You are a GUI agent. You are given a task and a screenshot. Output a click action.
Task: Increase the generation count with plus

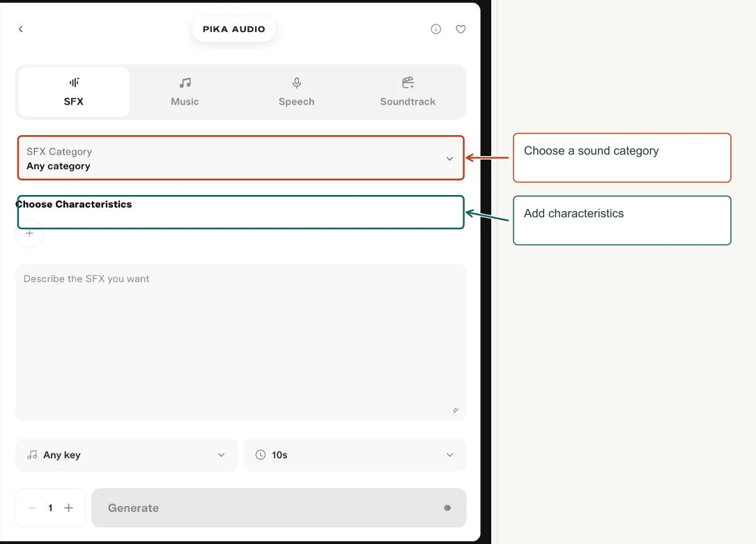tap(69, 508)
